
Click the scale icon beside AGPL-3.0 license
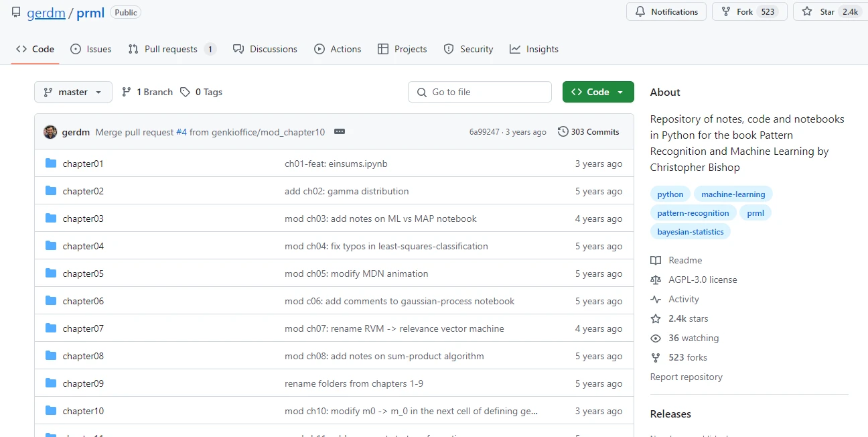pos(656,279)
